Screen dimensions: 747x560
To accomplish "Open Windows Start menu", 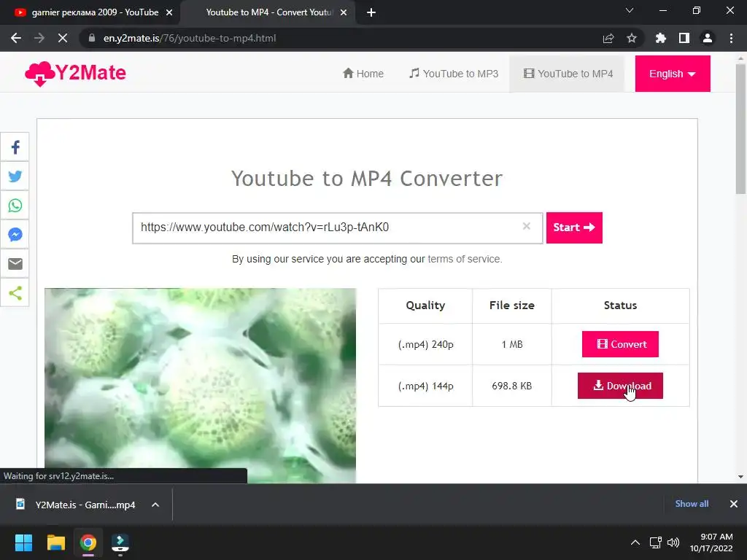I will pos(23,542).
